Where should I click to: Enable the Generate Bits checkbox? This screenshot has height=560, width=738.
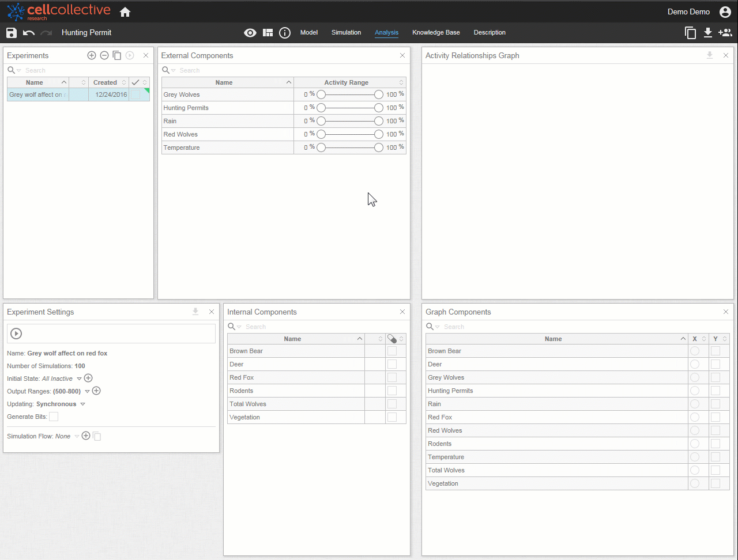pos(54,417)
